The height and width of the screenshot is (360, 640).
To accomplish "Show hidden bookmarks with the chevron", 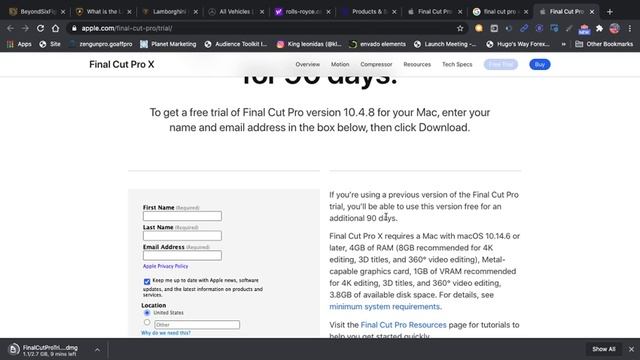I will [x=564, y=44].
